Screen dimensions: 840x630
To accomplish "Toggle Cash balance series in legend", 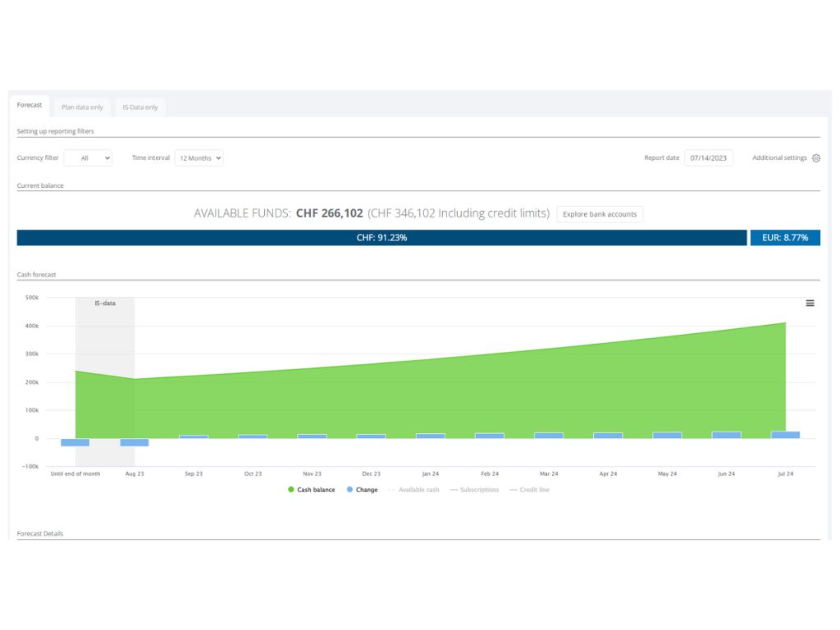I will click(x=312, y=490).
